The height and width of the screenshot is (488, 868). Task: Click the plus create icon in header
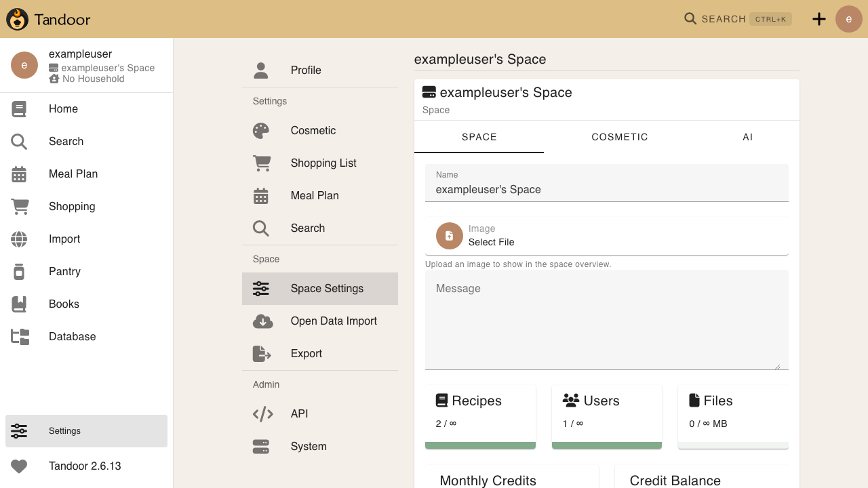click(819, 19)
